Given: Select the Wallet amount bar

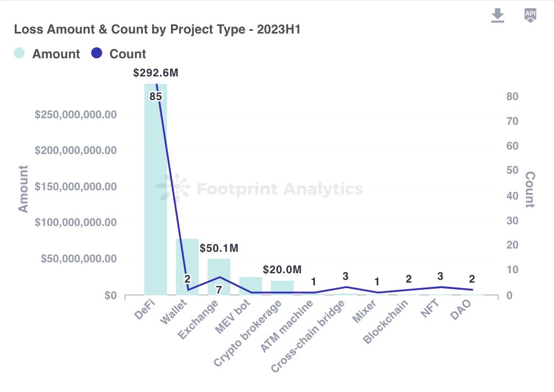Looking at the screenshot, I should (x=187, y=267).
